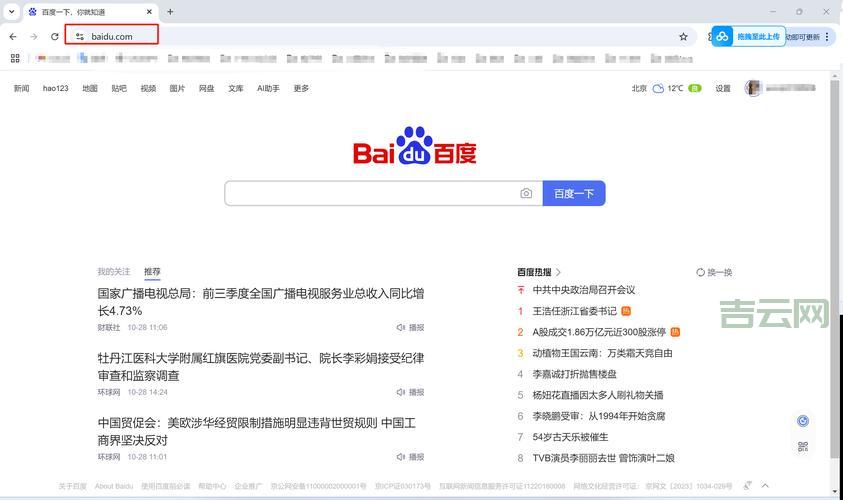
Task: Click the Baidu logo
Action: (x=415, y=146)
